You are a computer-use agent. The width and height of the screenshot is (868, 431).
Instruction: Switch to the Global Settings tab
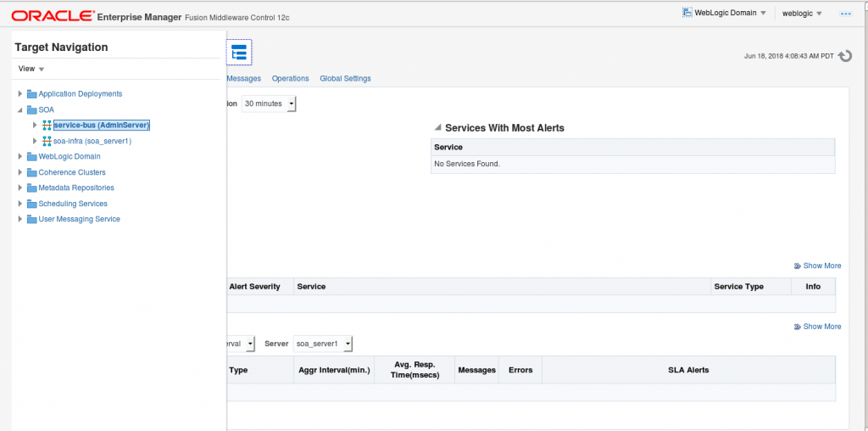click(346, 79)
